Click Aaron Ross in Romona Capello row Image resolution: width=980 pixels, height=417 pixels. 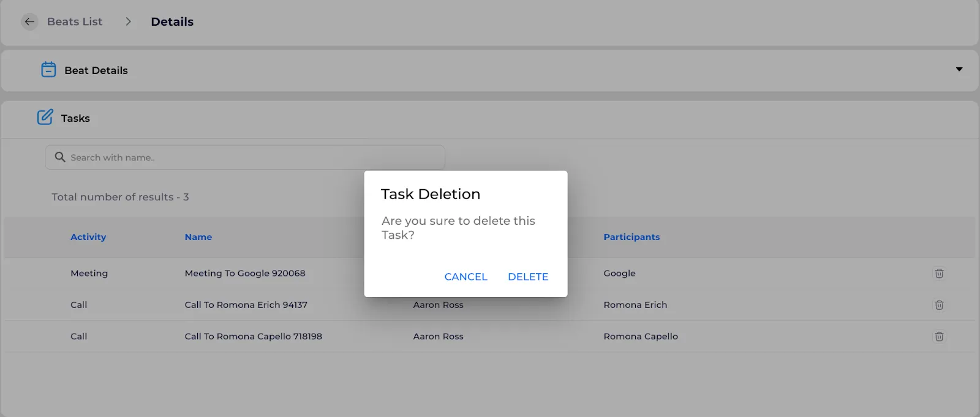tap(438, 337)
